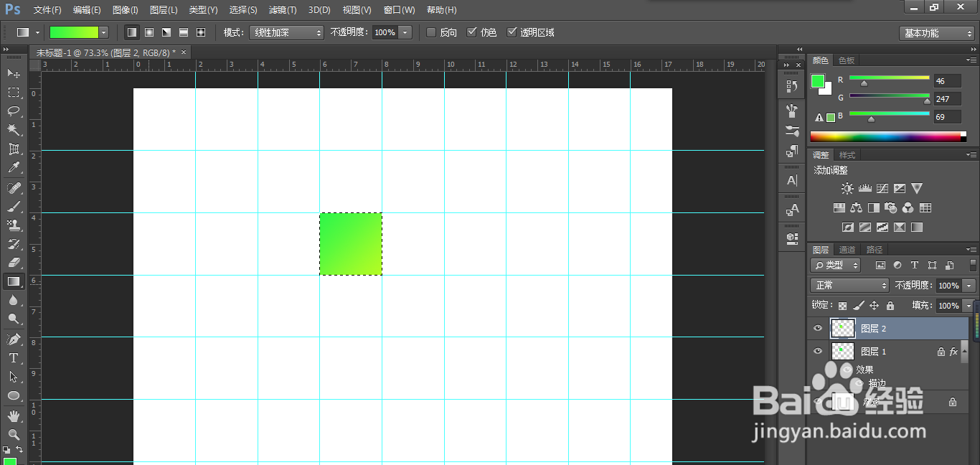
Task: Hide 图层 1 via its eye icon
Action: coord(817,352)
